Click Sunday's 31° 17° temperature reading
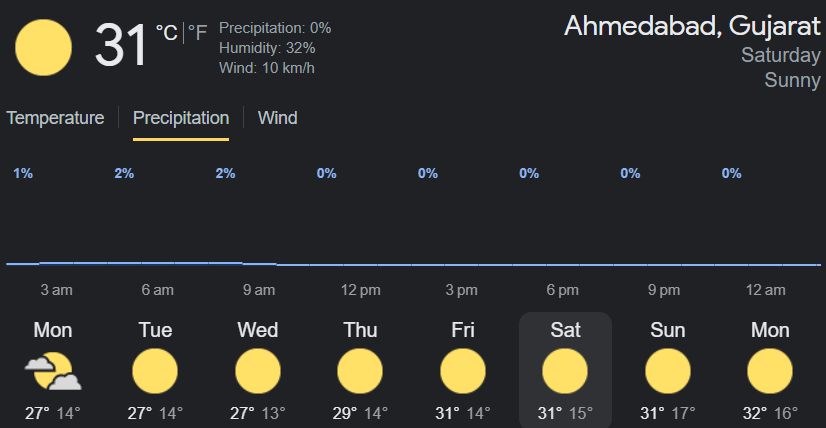Image resolution: width=826 pixels, height=428 pixels. (x=668, y=413)
